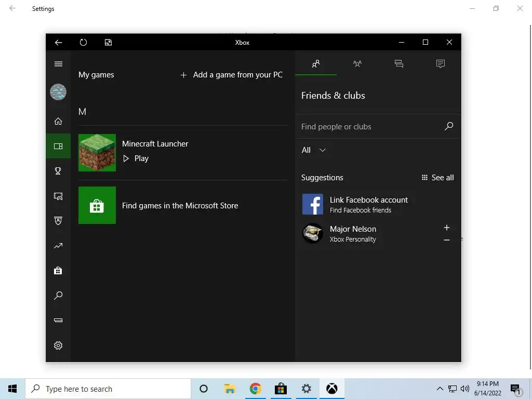Screen dimensions: 532x399
Task: Click Major Nelson's avatar picture
Action: [x=312, y=233]
